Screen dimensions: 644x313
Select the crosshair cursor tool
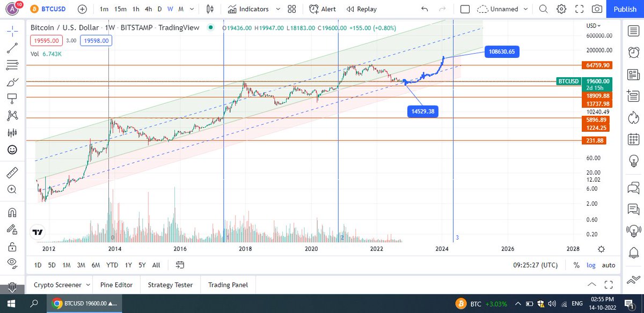click(x=11, y=31)
